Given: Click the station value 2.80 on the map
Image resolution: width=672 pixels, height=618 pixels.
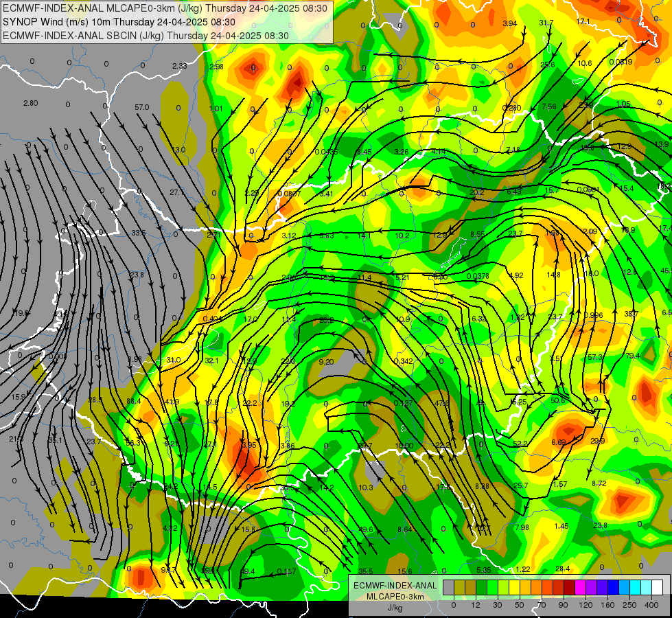Looking at the screenshot, I should (31, 103).
